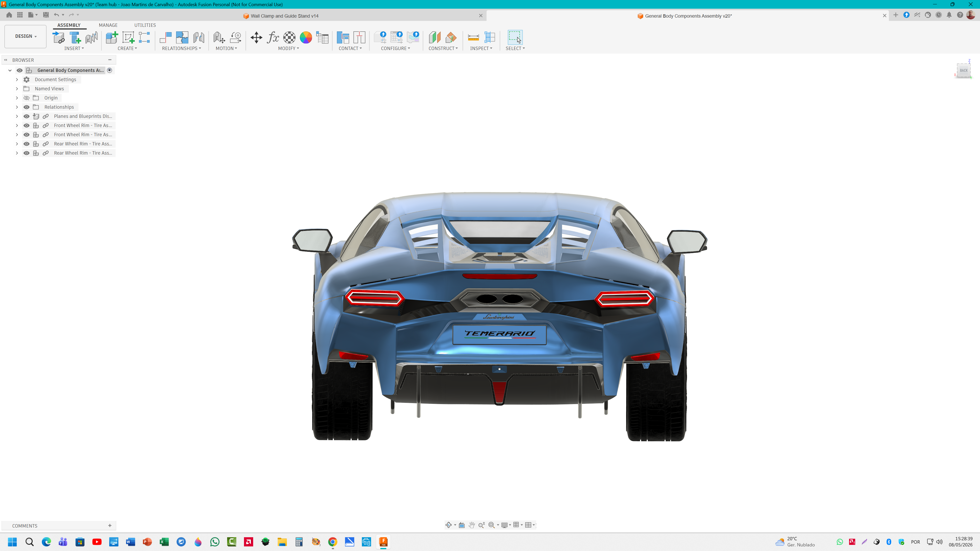
Task: Undo the last action
Action: click(56, 15)
